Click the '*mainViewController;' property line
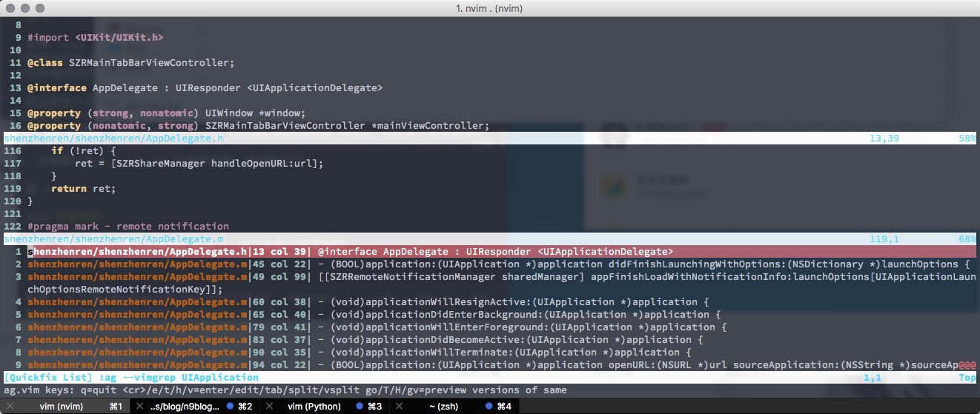The width and height of the screenshot is (980, 414). [259, 126]
